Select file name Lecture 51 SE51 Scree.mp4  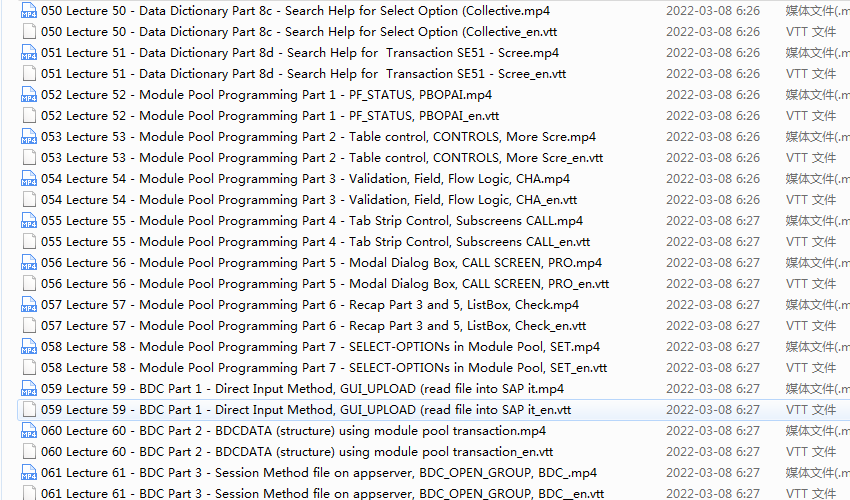tap(300, 53)
